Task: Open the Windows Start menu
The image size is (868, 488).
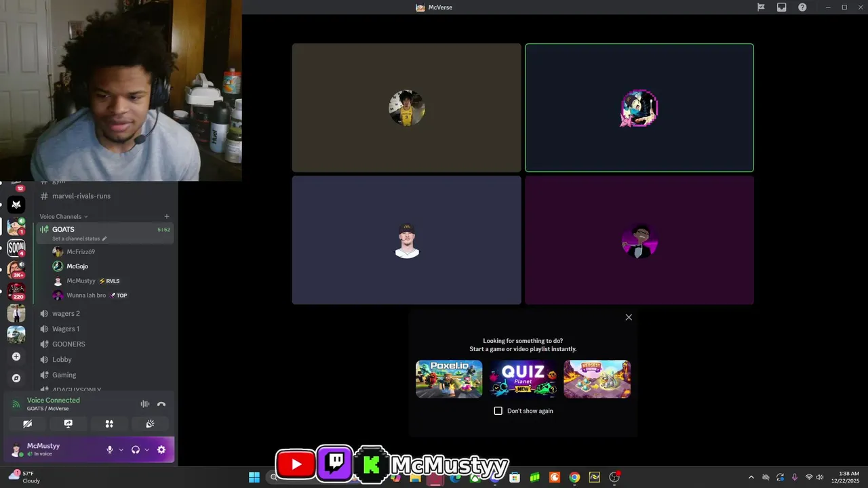Action: coord(254,477)
